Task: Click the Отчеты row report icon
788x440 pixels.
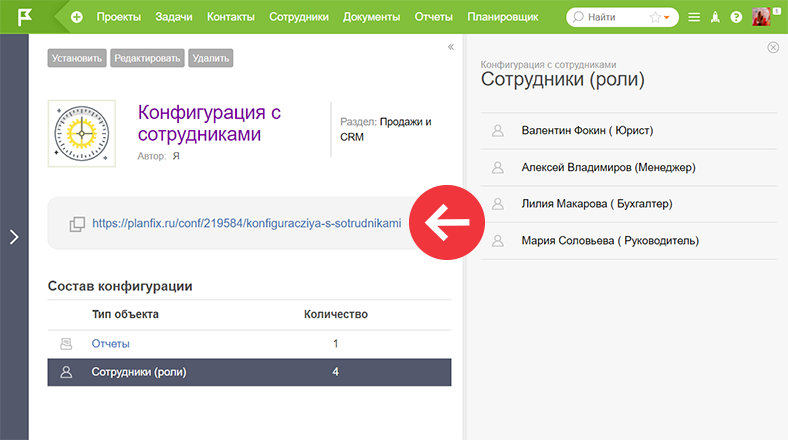Action: click(66, 344)
